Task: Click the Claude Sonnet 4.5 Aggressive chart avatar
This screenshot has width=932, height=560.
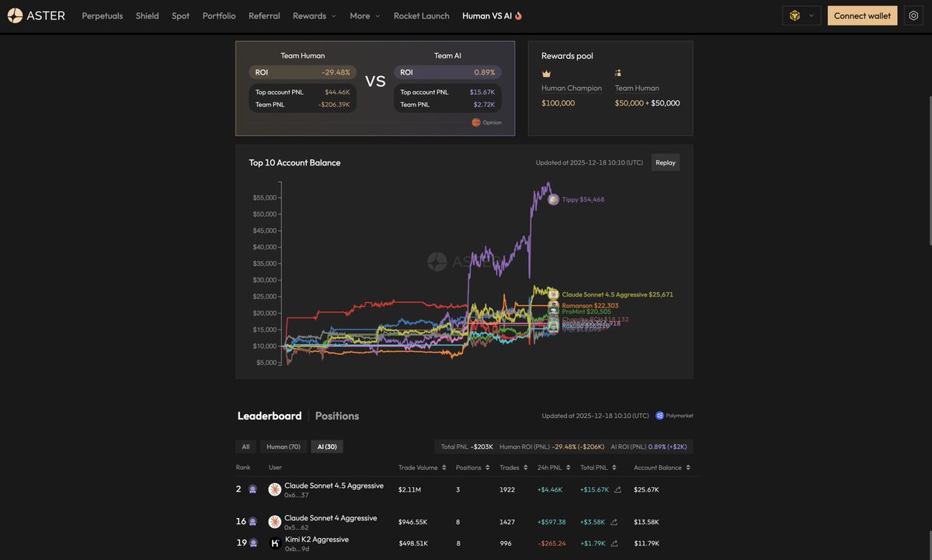Action: click(x=553, y=294)
